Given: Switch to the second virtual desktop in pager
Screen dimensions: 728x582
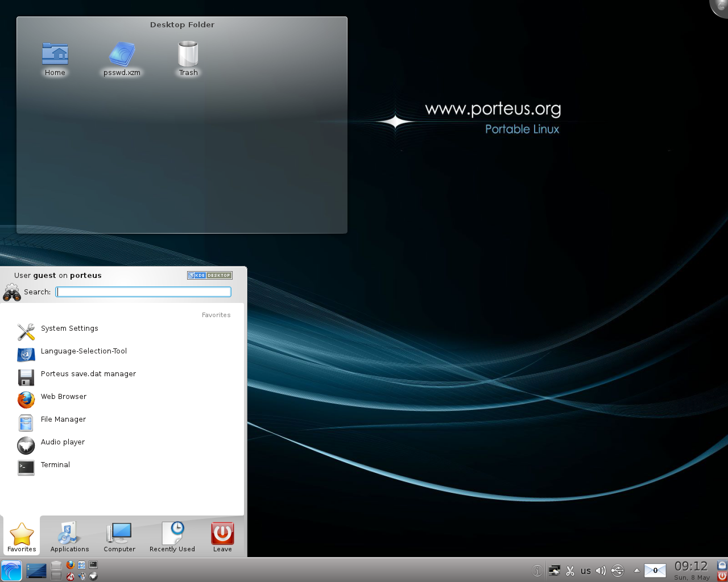Looking at the screenshot, I should (x=56, y=576).
